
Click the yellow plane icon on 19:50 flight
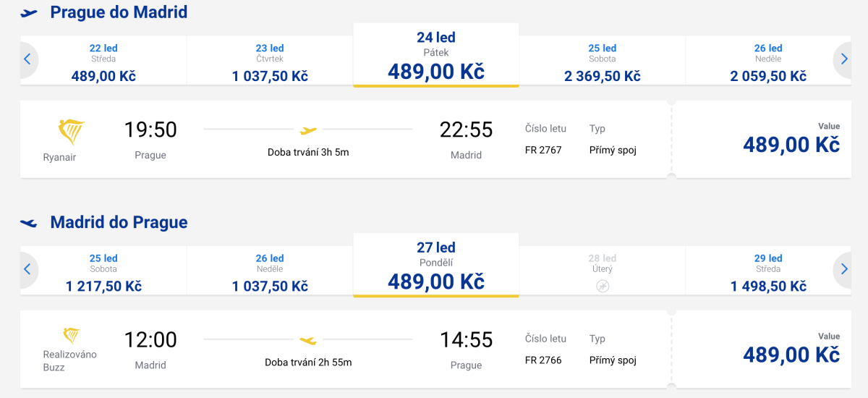pyautogui.click(x=308, y=130)
